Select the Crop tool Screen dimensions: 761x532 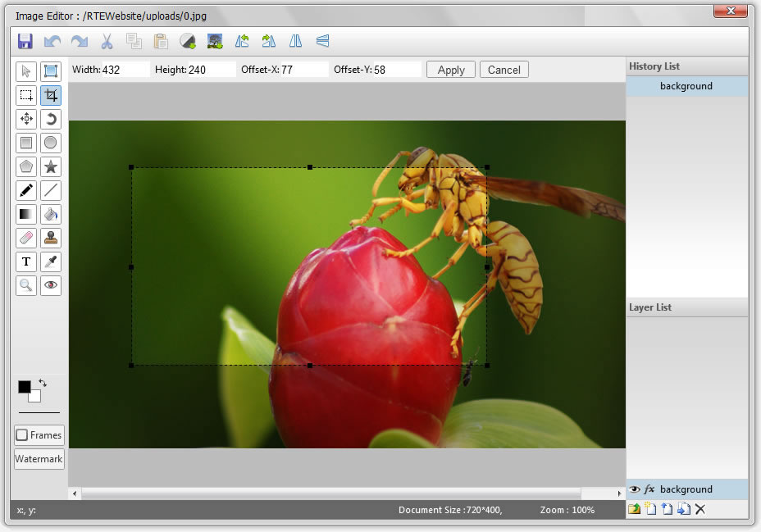(51, 95)
